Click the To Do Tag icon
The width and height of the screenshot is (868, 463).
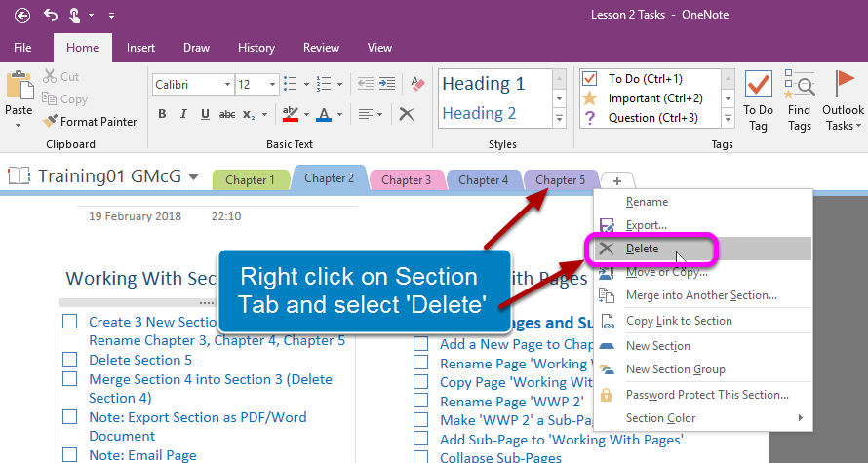[758, 100]
